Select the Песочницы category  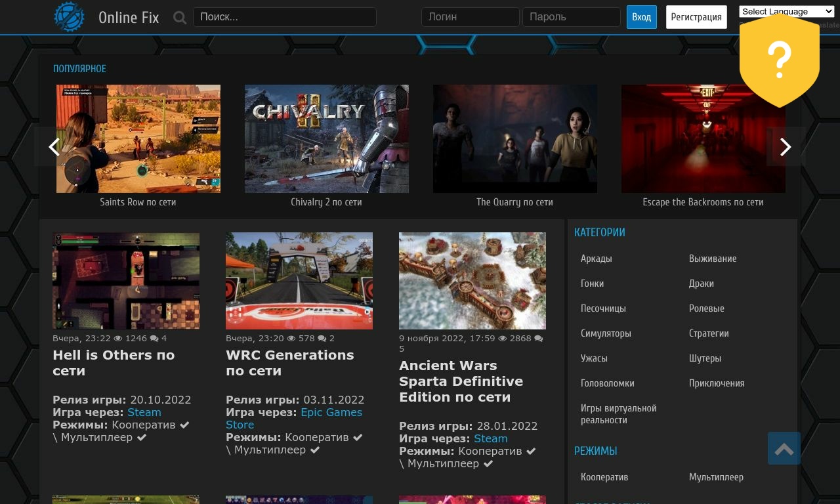(603, 308)
